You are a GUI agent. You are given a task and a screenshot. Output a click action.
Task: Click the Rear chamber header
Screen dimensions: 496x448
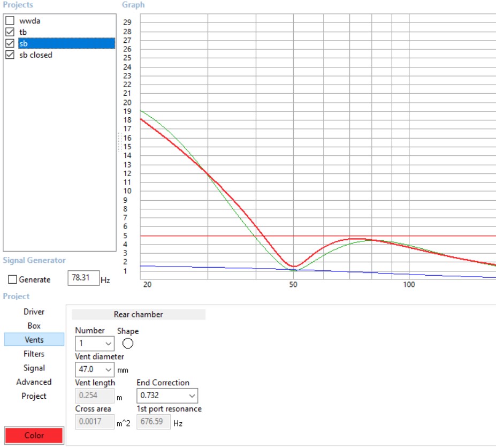pyautogui.click(x=139, y=314)
